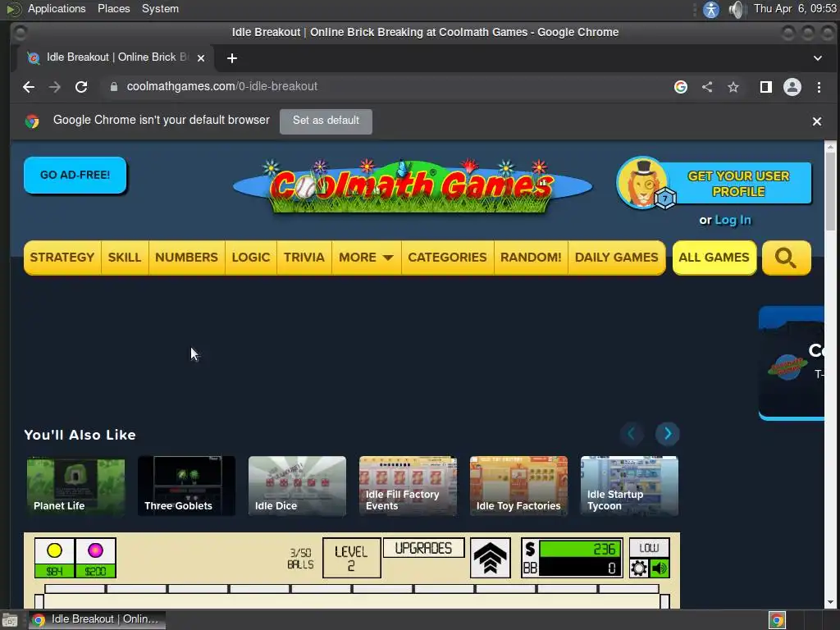The height and width of the screenshot is (630, 840).
Task: Click GO AD-FREE! button
Action: pyautogui.click(x=75, y=176)
